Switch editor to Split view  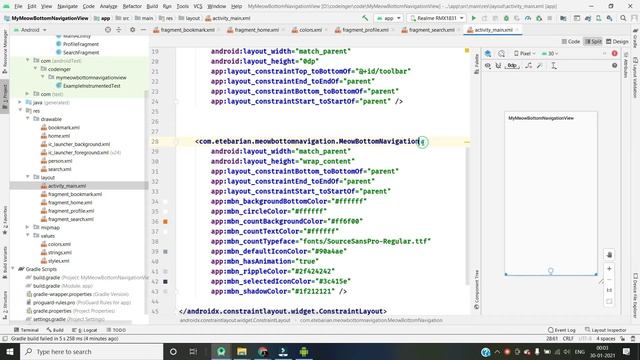(593, 42)
